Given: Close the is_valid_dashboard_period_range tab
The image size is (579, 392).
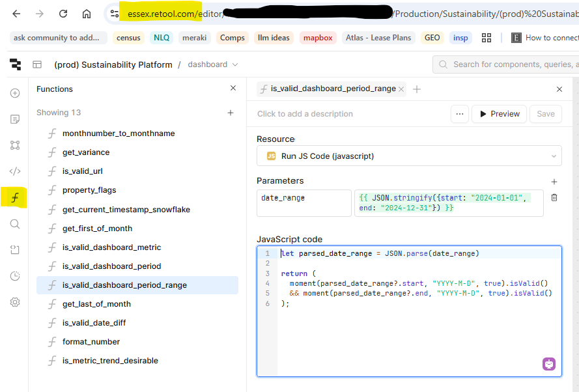Looking at the screenshot, I should pos(401,89).
